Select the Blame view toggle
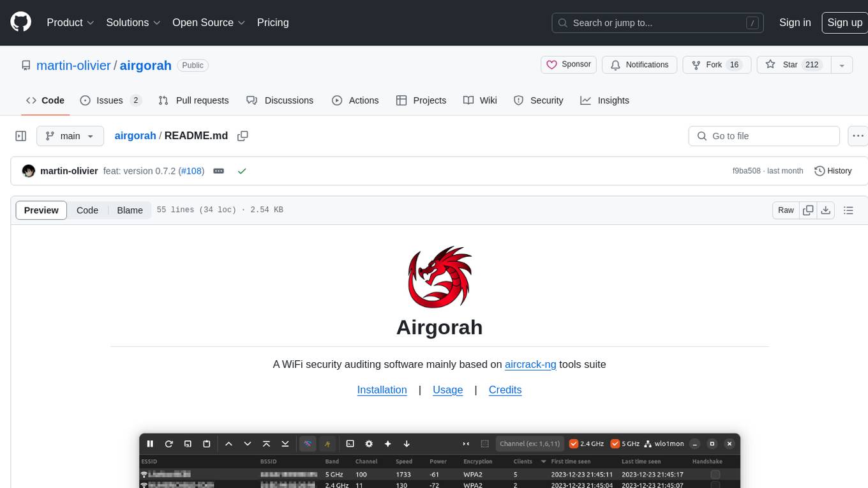This screenshot has width=868, height=488. [x=130, y=210]
